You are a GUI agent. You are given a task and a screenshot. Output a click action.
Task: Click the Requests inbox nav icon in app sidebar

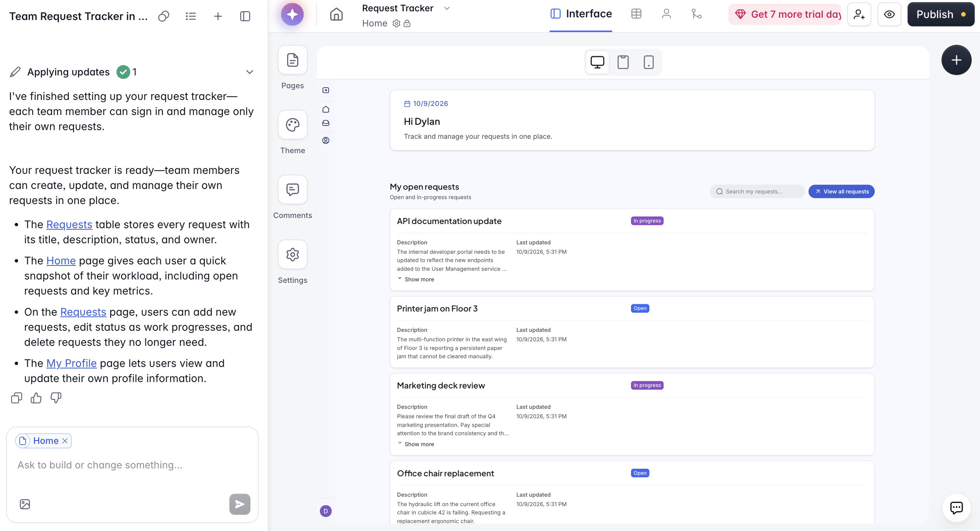pos(326,123)
